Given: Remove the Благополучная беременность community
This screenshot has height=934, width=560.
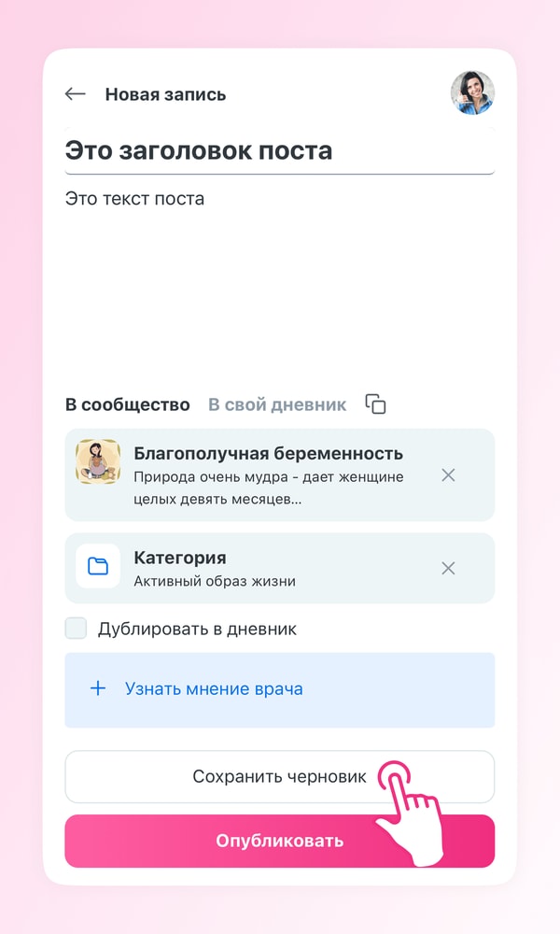Looking at the screenshot, I should point(448,475).
